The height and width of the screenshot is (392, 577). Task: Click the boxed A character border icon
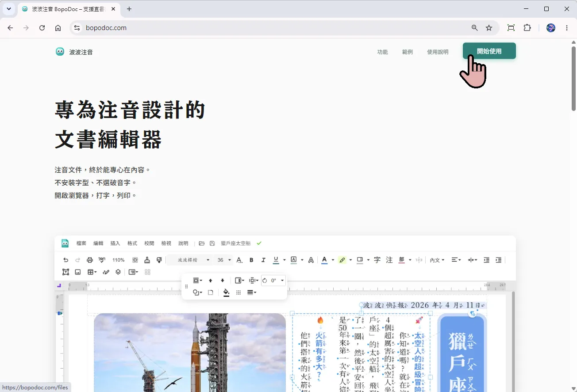pos(293,260)
